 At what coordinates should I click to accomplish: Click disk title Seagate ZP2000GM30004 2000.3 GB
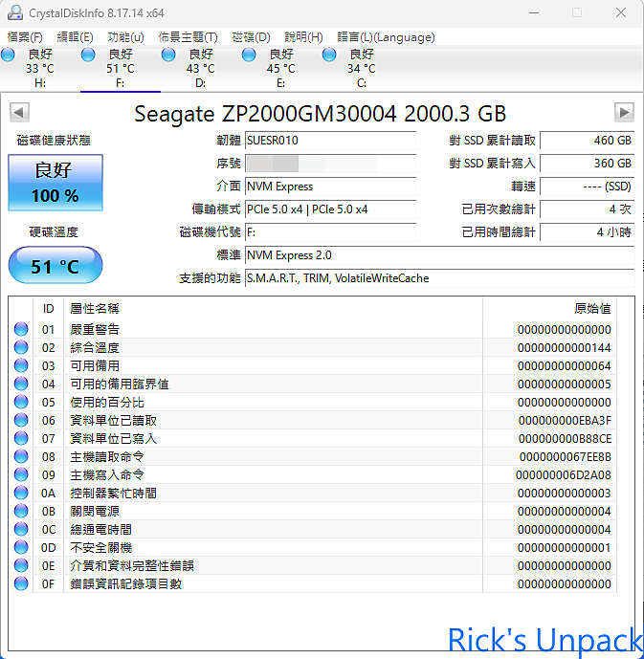click(320, 114)
